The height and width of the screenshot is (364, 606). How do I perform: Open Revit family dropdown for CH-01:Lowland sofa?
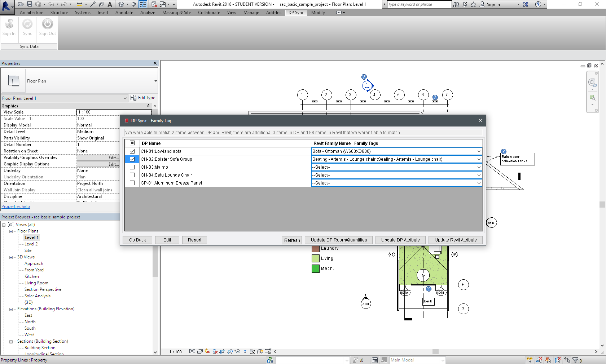pyautogui.click(x=479, y=151)
